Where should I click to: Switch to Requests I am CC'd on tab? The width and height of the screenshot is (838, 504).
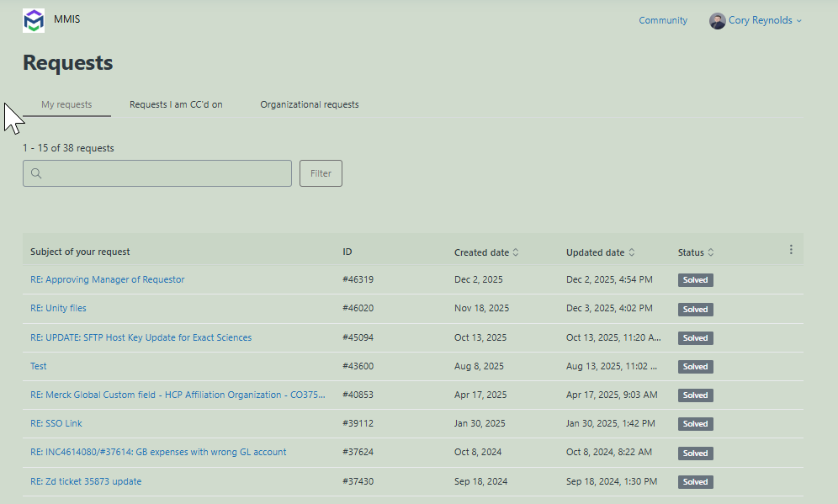[176, 105]
